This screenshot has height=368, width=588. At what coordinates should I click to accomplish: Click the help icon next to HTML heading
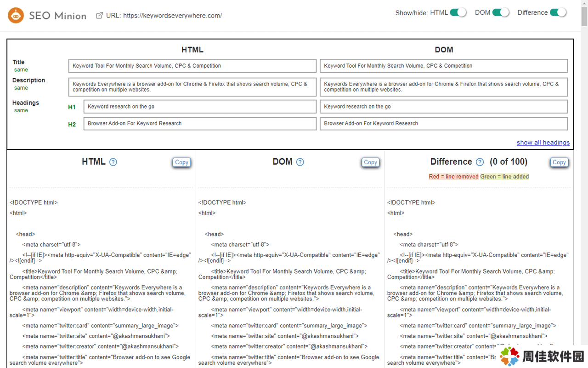113,162
